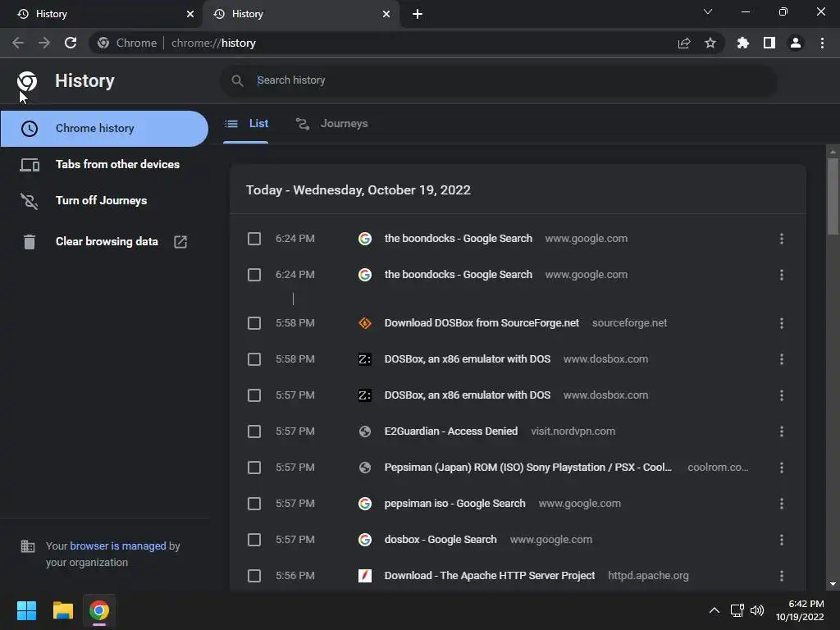Open more actions for 5:57 PM dosbox.com entry
840x630 pixels.
(782, 395)
